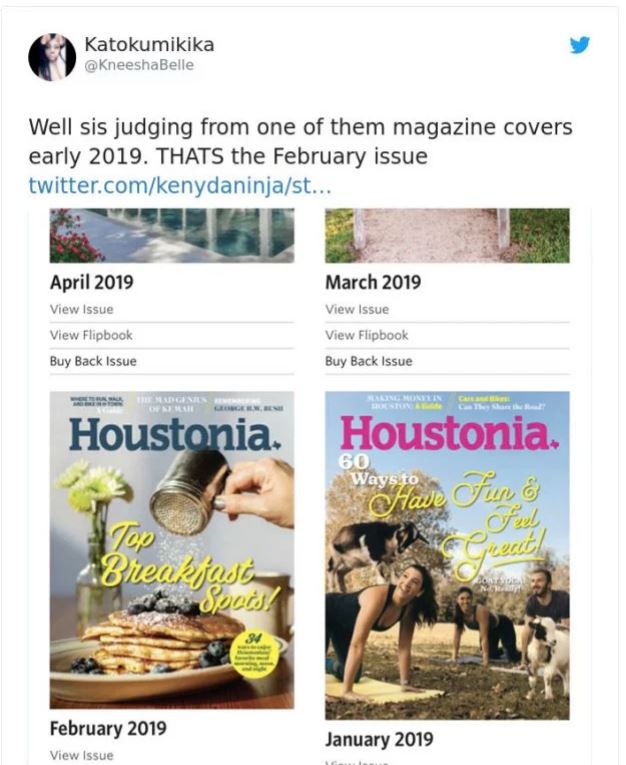Open View Flipbook for March 2019
The image size is (626, 765).
(x=366, y=335)
